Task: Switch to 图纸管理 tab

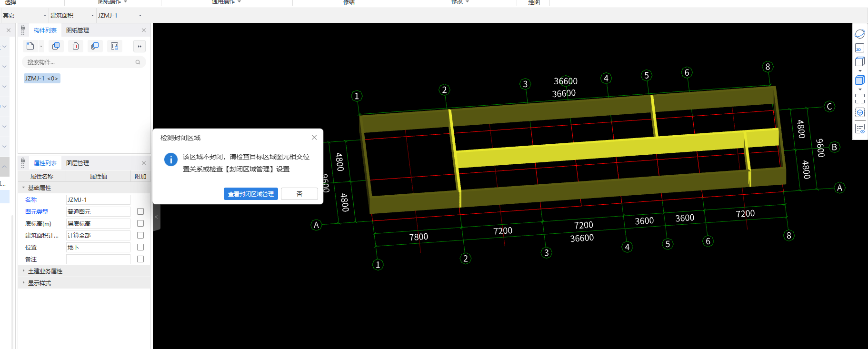Action: pyautogui.click(x=78, y=30)
